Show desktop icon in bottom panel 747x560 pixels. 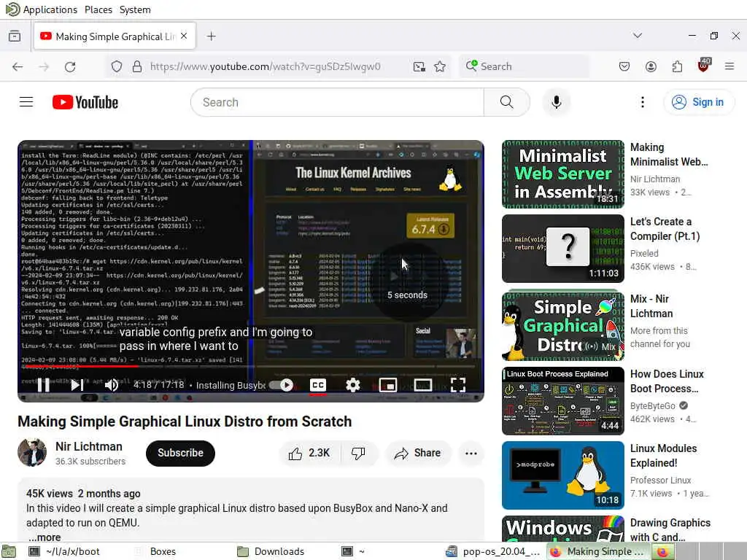click(9, 551)
